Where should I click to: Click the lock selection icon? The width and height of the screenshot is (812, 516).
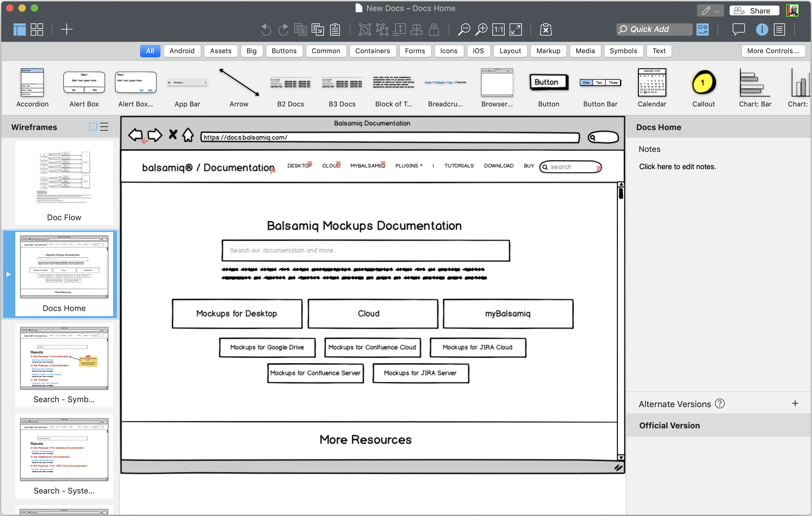[434, 29]
